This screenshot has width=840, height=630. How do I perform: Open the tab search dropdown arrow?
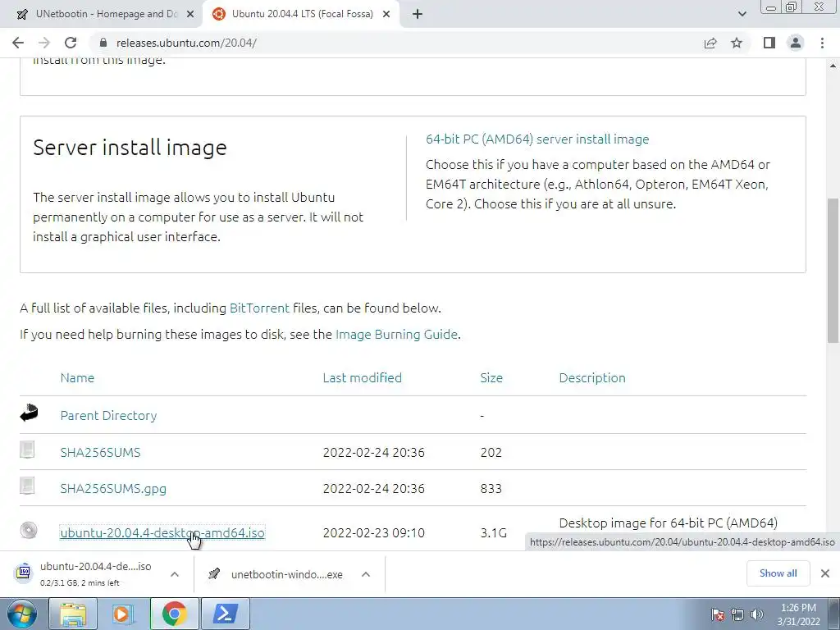742,15
